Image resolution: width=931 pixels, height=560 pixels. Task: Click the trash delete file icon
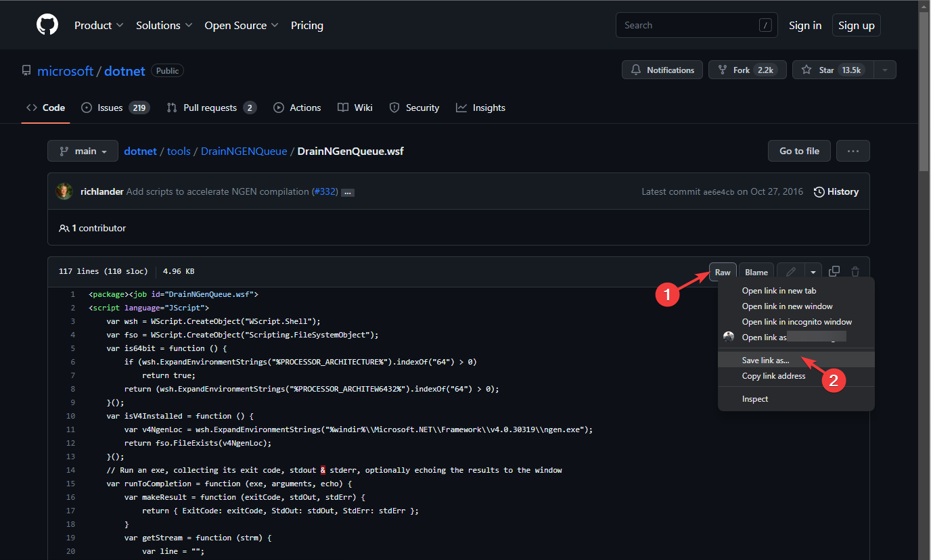855,271
